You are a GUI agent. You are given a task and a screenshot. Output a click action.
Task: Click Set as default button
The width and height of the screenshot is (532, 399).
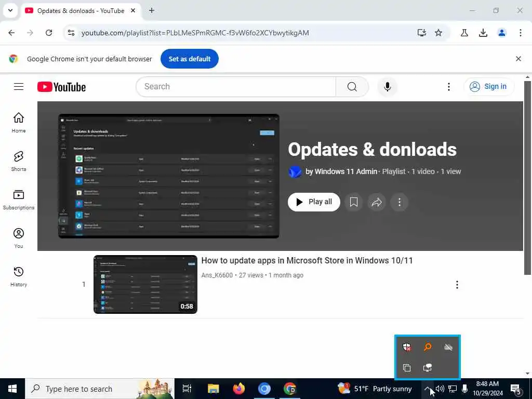click(190, 59)
